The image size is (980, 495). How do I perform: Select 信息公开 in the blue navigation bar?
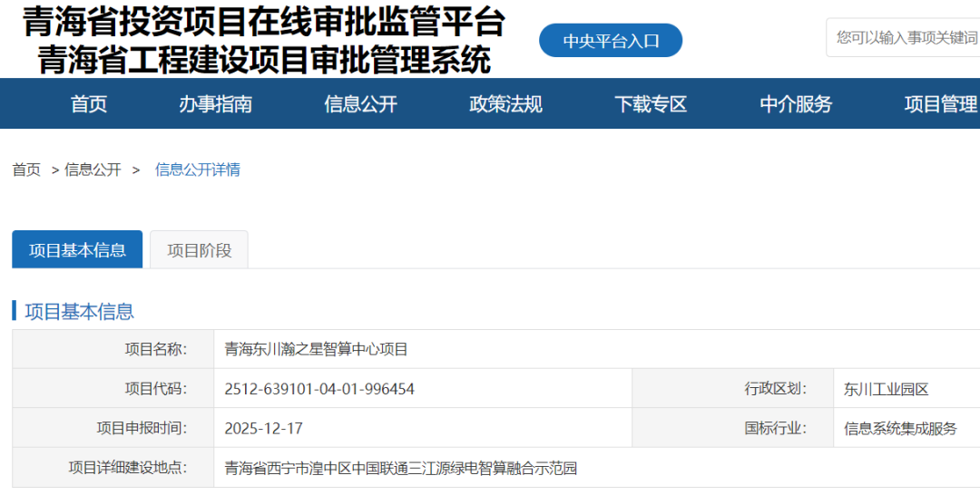(360, 104)
